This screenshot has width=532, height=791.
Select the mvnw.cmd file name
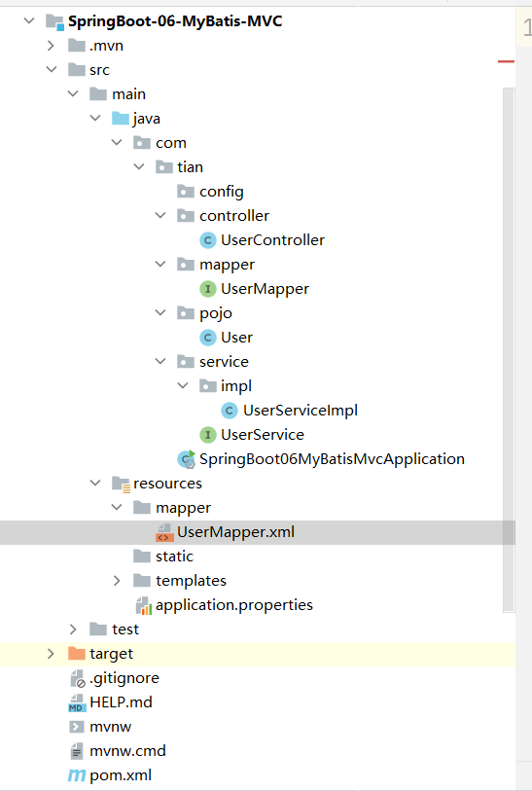tap(127, 751)
